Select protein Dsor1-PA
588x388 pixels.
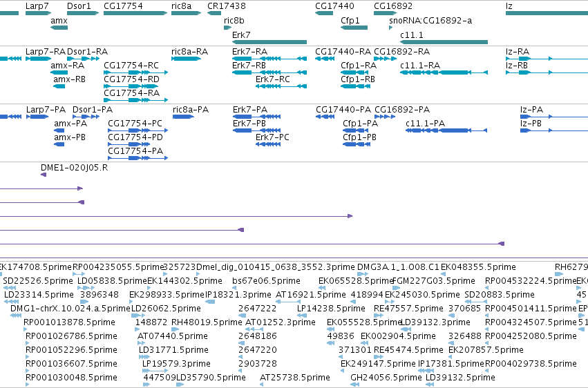pos(86,117)
